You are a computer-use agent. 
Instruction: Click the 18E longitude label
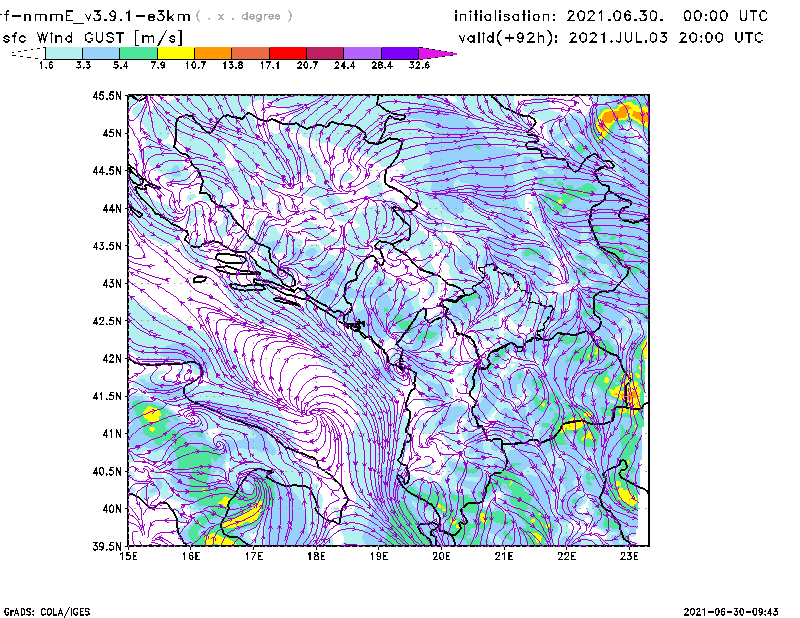point(316,556)
